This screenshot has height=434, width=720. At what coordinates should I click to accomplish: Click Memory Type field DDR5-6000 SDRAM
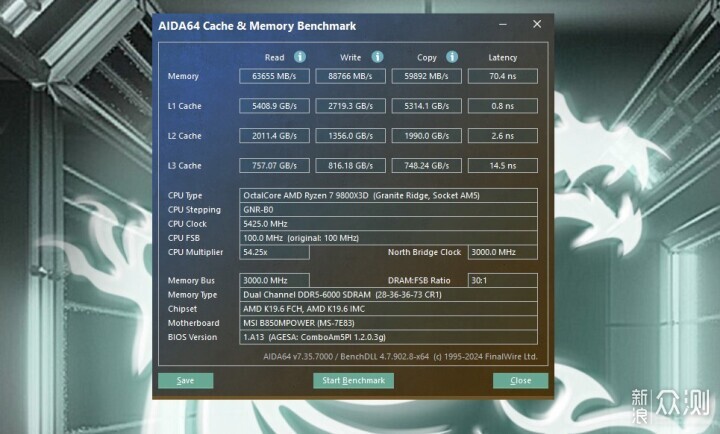click(388, 295)
